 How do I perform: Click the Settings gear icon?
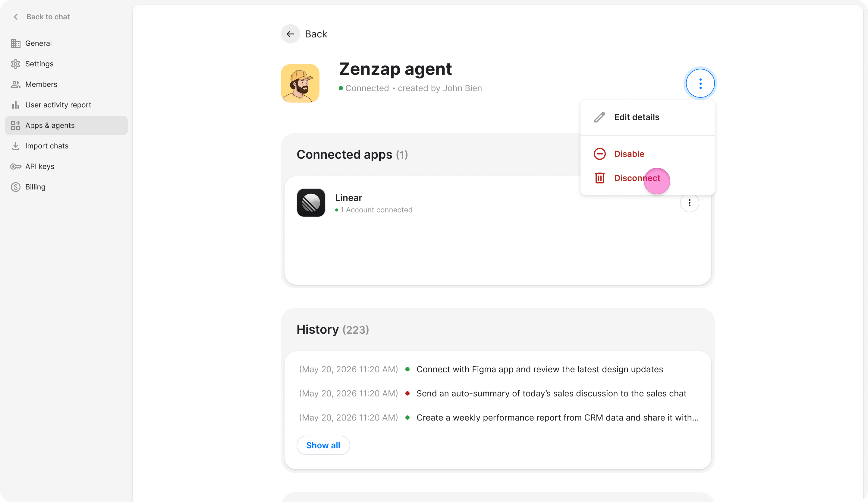pos(15,64)
